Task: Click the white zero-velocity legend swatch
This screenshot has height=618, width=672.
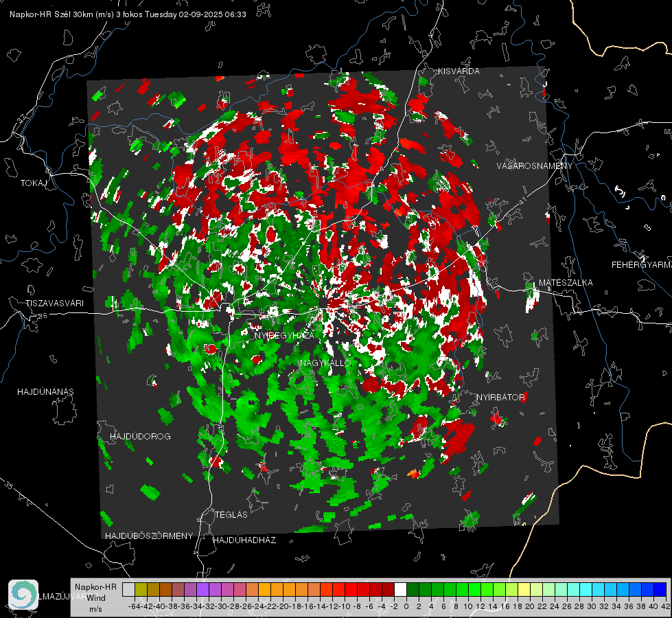Action: pos(400,589)
